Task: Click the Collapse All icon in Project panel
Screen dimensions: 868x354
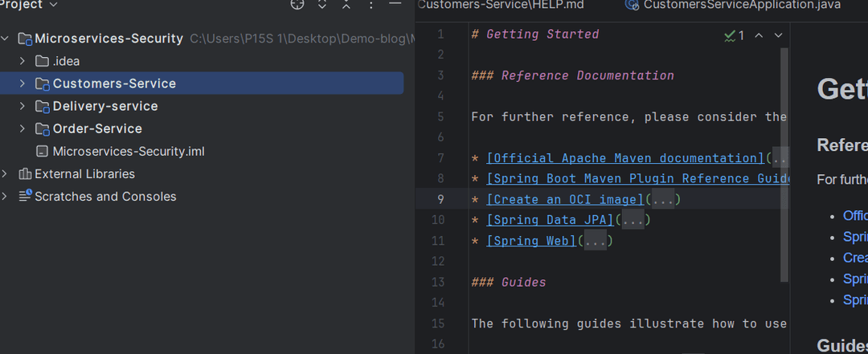Action: [346, 5]
